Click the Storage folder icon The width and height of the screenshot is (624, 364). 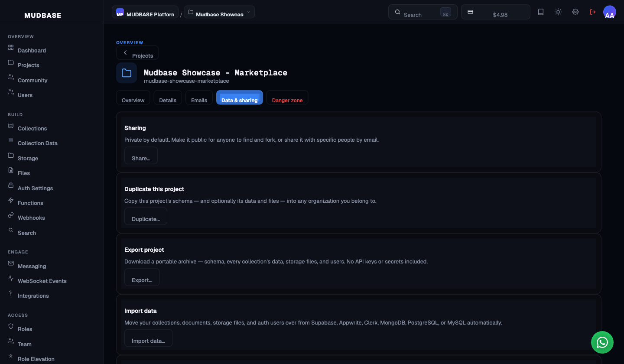click(x=11, y=155)
